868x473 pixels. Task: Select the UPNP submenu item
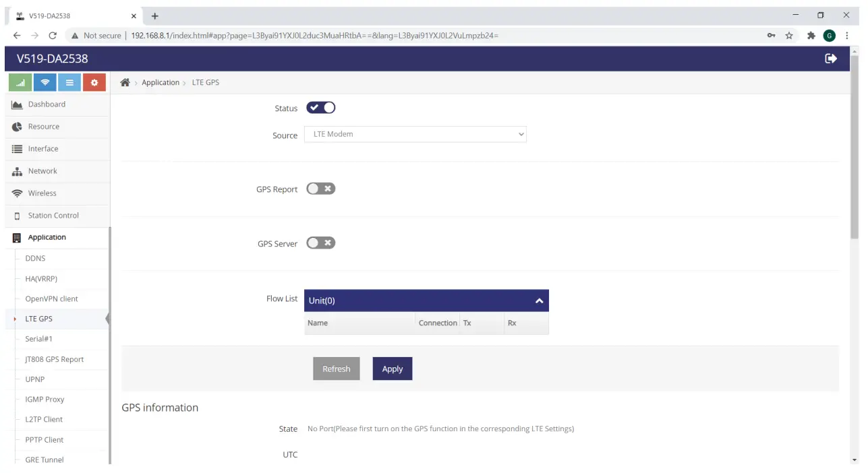click(x=35, y=379)
